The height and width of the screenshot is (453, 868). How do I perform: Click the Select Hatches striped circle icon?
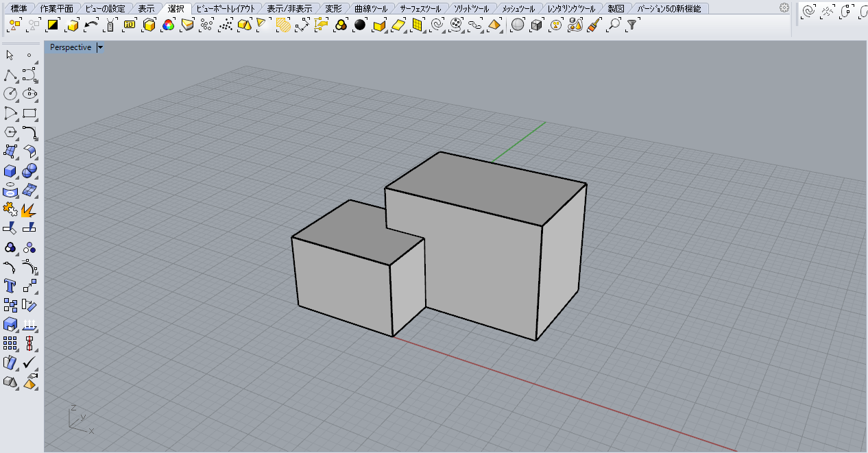coord(283,25)
